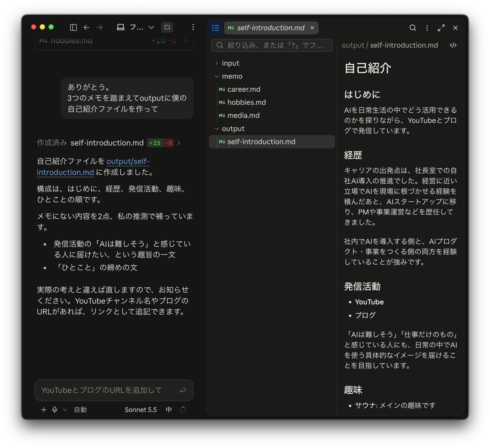
Task: Close the self-introduction.md tab
Action: point(312,28)
